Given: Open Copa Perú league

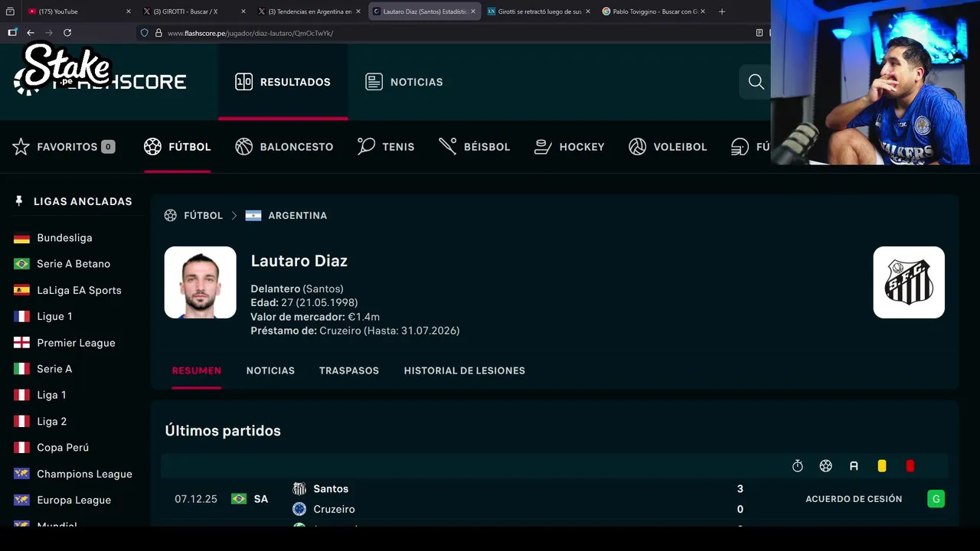Looking at the screenshot, I should [x=63, y=448].
